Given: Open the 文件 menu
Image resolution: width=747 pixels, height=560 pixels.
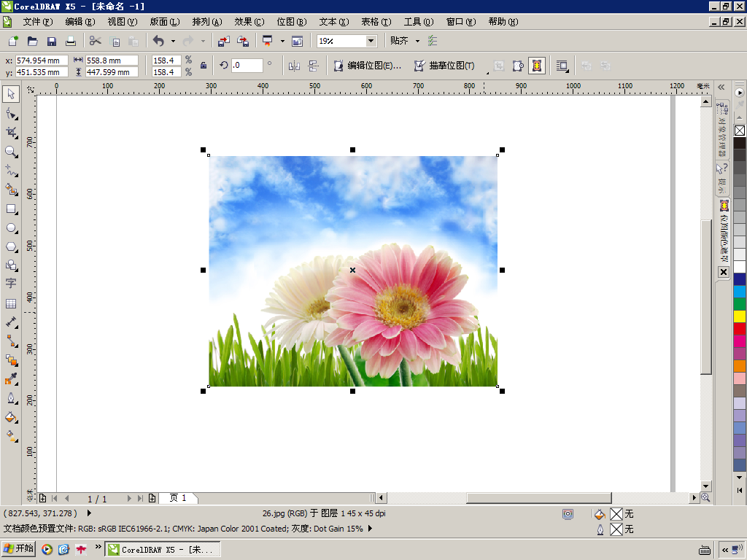Looking at the screenshot, I should 38,22.
